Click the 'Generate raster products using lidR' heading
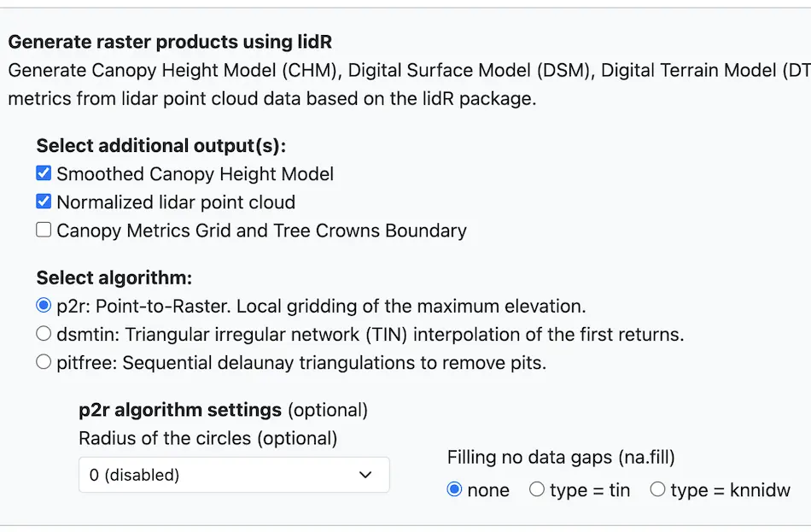This screenshot has width=811, height=532. [170, 41]
